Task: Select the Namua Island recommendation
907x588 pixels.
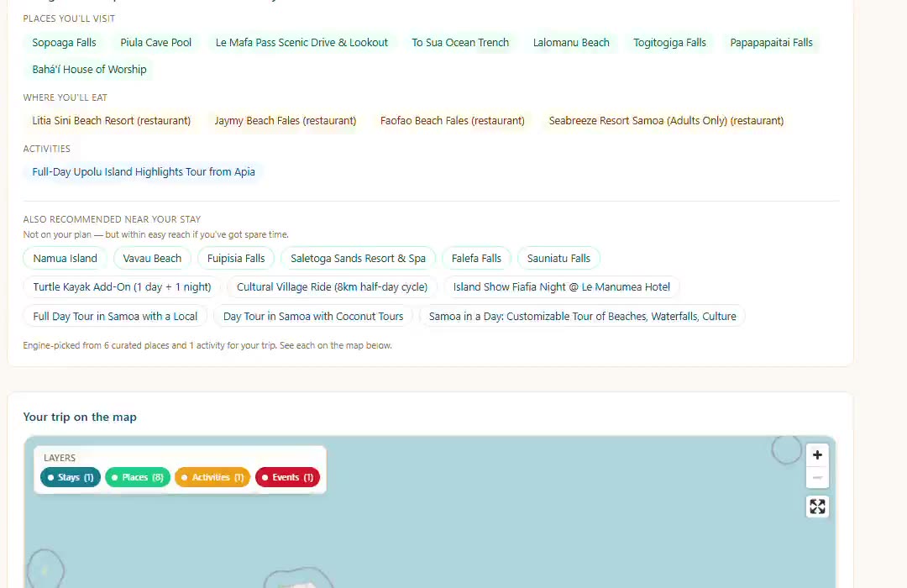Action: (x=65, y=258)
